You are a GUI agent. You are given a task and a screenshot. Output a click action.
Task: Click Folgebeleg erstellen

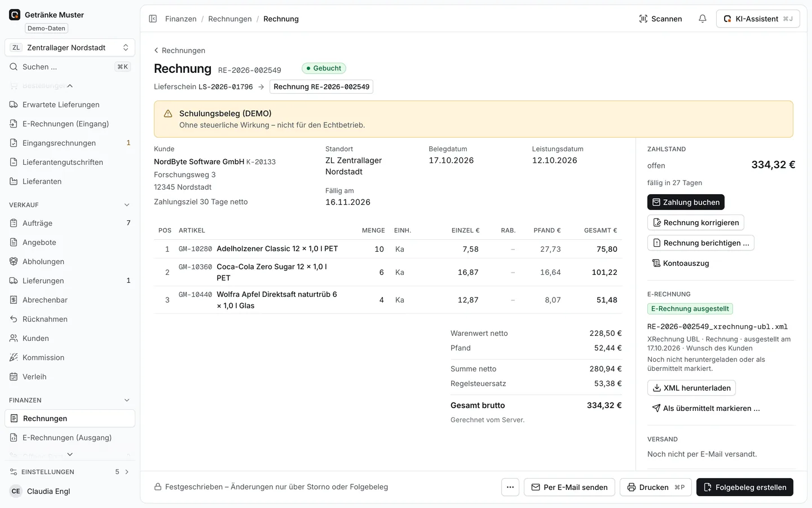coord(745,487)
